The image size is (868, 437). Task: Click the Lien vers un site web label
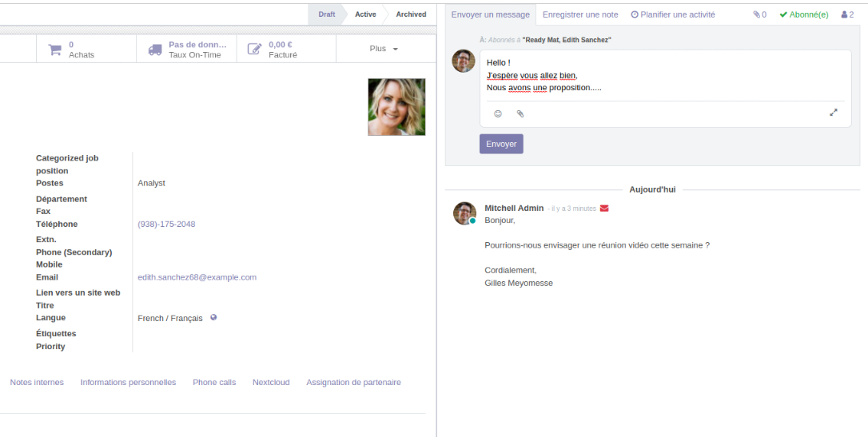(x=78, y=292)
